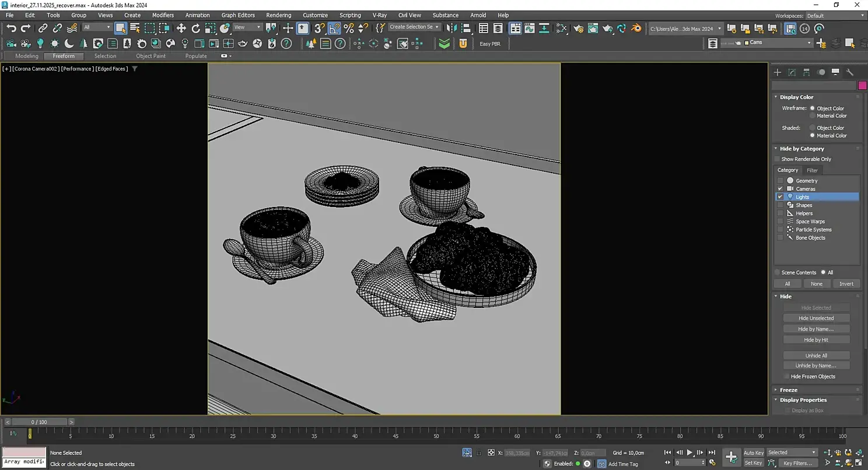Uncheck the Cameras category checkbox
Image resolution: width=868 pixels, height=470 pixels.
780,189
